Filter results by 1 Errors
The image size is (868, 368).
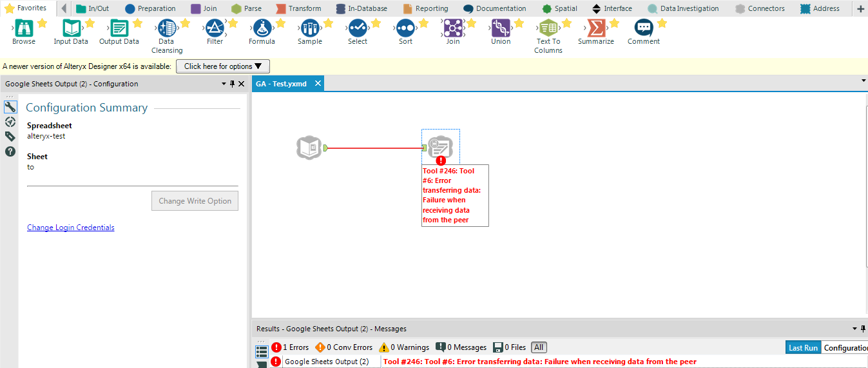290,347
